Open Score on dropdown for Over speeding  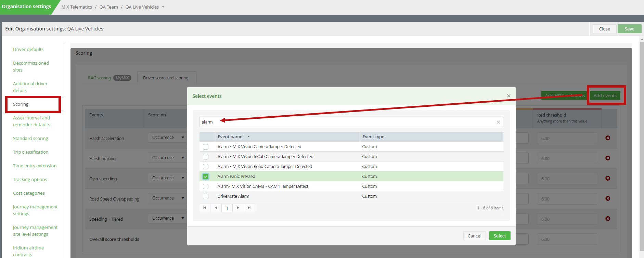coord(168,178)
